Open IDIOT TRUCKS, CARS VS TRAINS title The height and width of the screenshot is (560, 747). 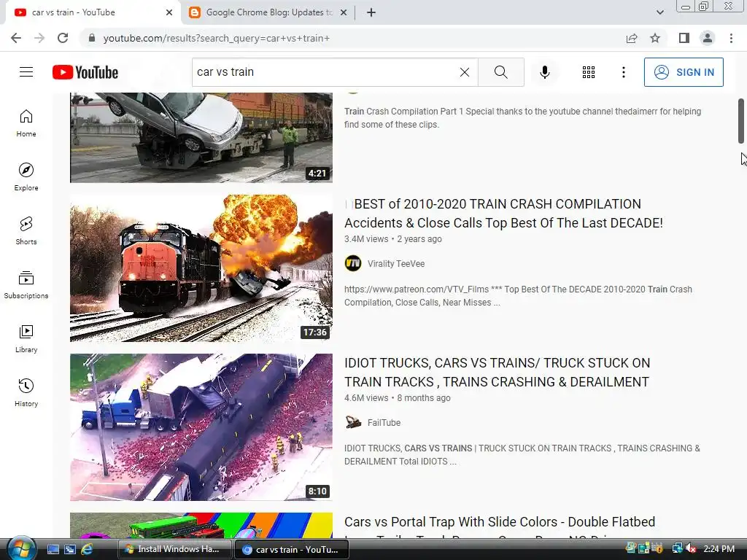pyautogui.click(x=497, y=373)
